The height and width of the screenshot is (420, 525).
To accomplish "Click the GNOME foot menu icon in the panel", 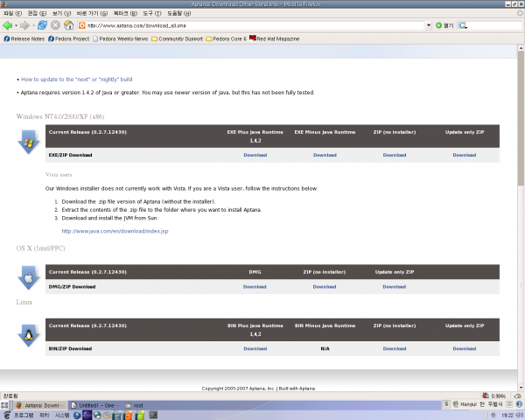I will (x=6, y=416).
